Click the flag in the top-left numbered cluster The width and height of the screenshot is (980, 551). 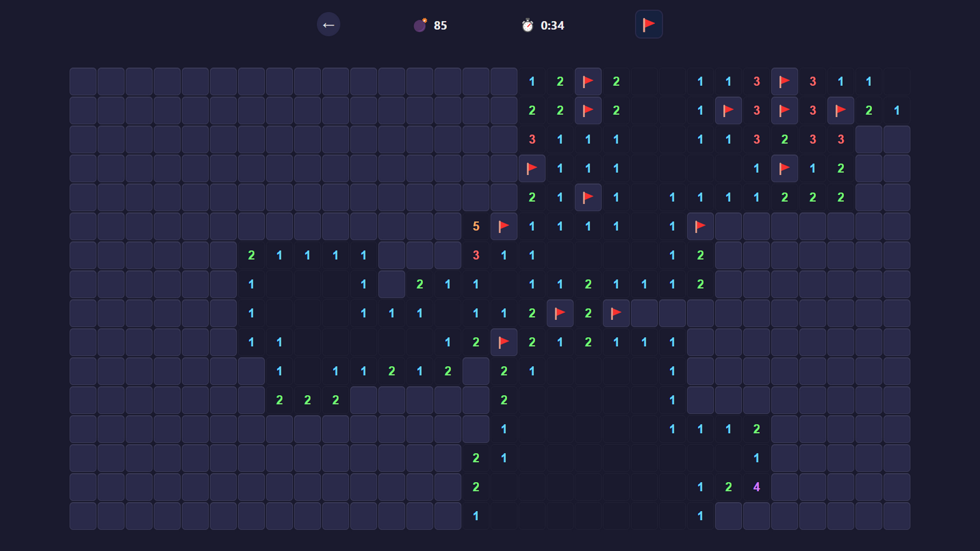tap(588, 81)
